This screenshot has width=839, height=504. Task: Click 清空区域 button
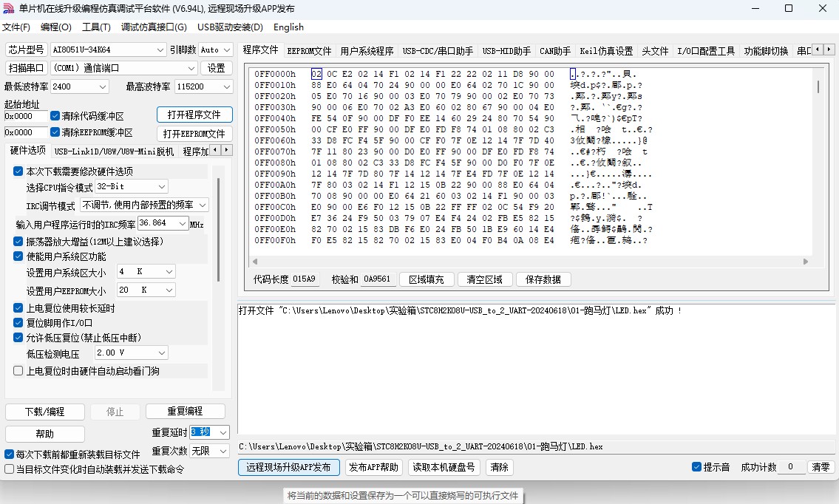click(485, 279)
